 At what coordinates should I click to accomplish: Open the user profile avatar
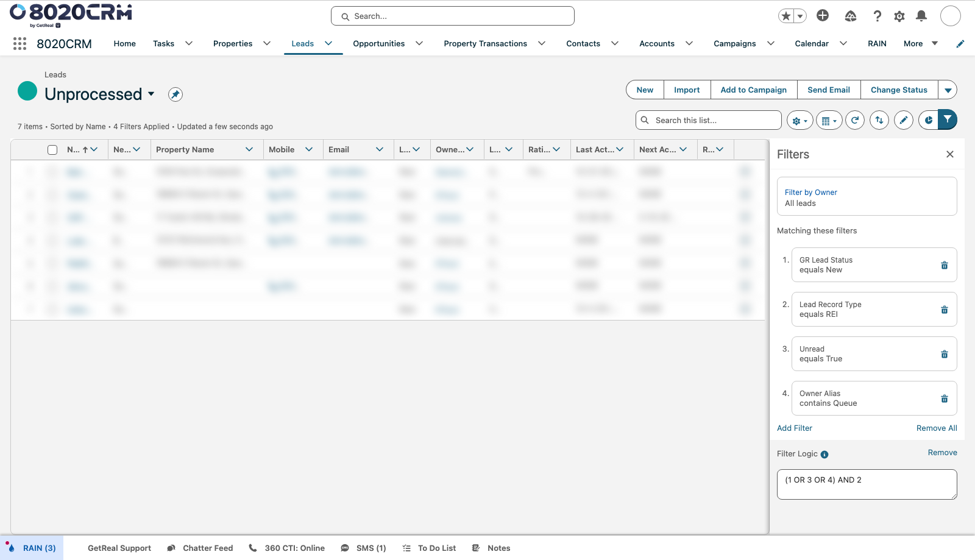click(x=951, y=16)
